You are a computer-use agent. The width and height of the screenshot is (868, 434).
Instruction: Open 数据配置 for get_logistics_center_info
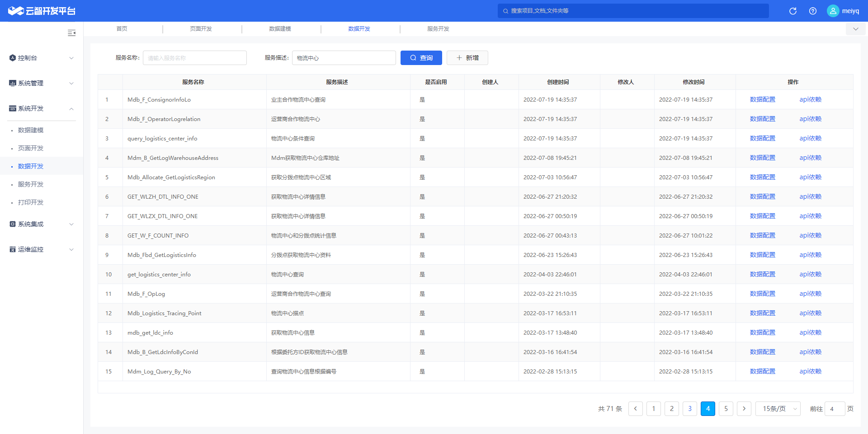[x=762, y=274]
